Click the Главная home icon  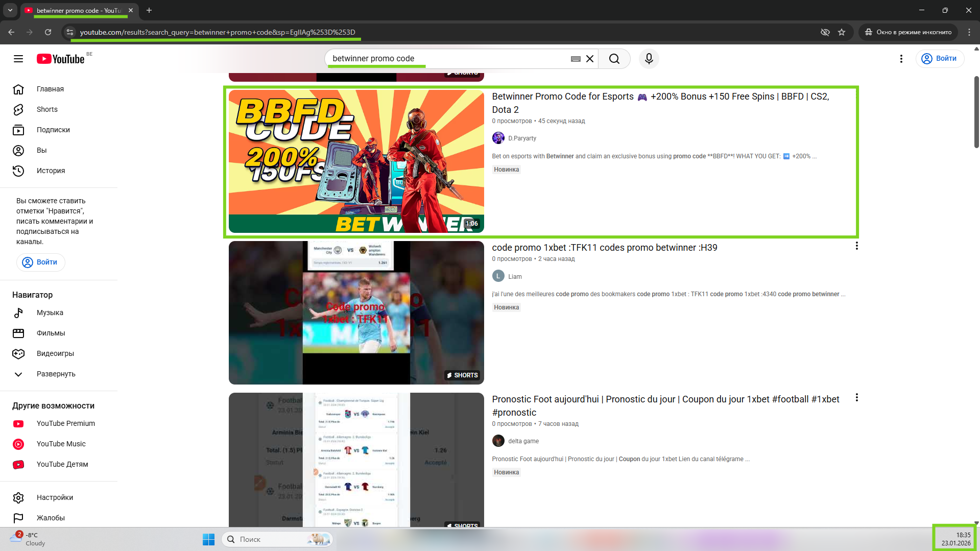(x=18, y=89)
